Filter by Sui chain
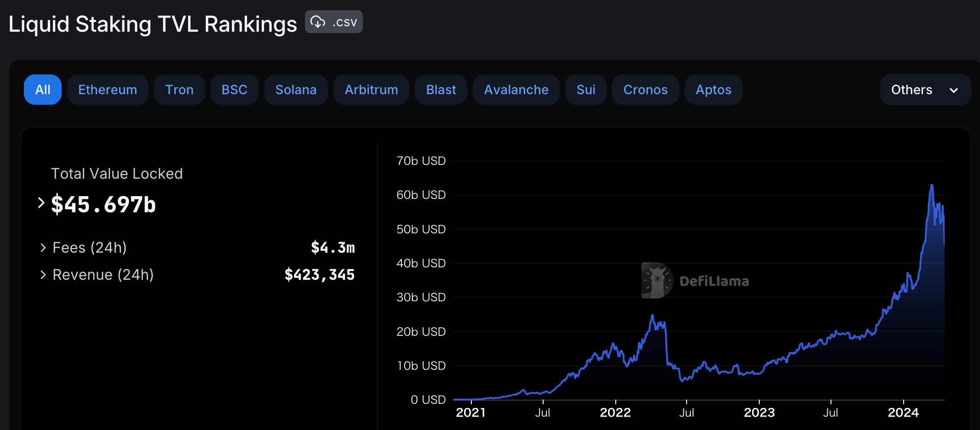Viewport: 980px width, 430px height. click(586, 90)
